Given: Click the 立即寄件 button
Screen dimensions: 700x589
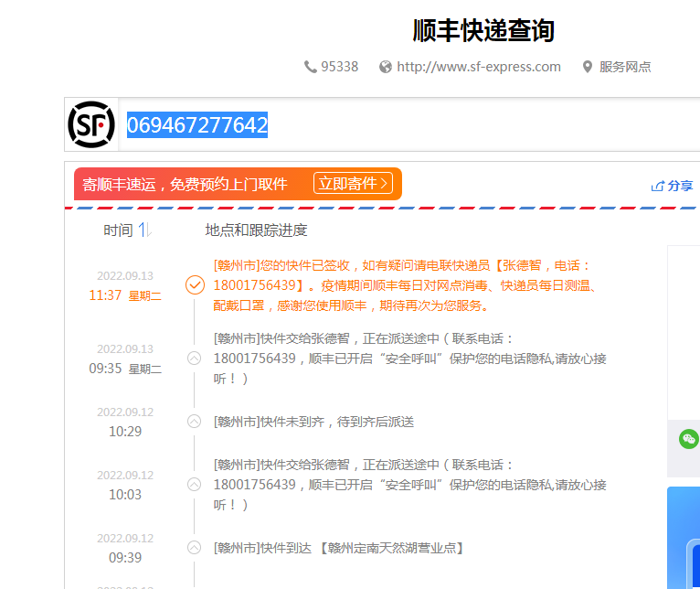Looking at the screenshot, I should pos(353,183).
